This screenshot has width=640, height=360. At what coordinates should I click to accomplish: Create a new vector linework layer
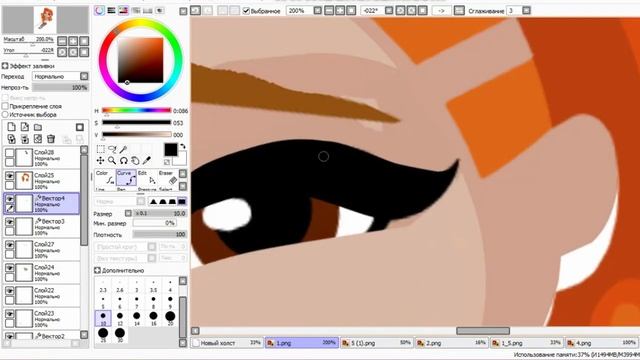pyautogui.click(x=24, y=127)
